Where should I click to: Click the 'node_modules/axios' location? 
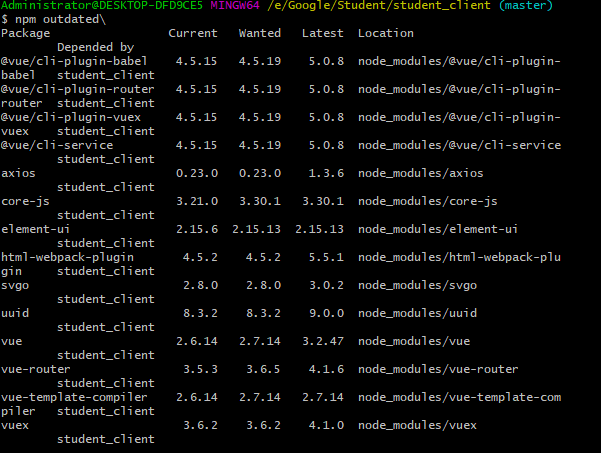click(421, 173)
